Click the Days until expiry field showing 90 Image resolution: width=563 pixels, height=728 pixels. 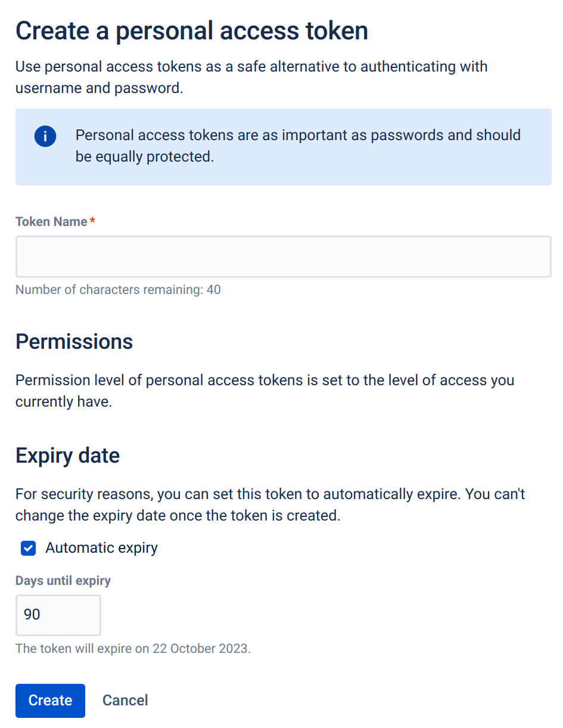point(58,615)
